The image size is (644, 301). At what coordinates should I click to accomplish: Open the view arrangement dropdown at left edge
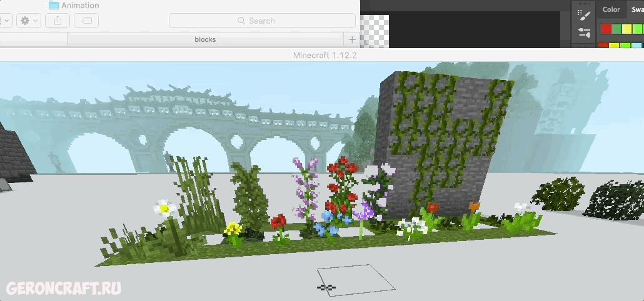pyautogui.click(x=5, y=21)
